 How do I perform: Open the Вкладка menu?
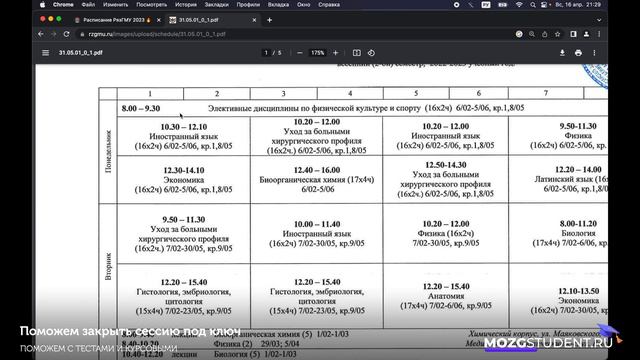(278, 5)
